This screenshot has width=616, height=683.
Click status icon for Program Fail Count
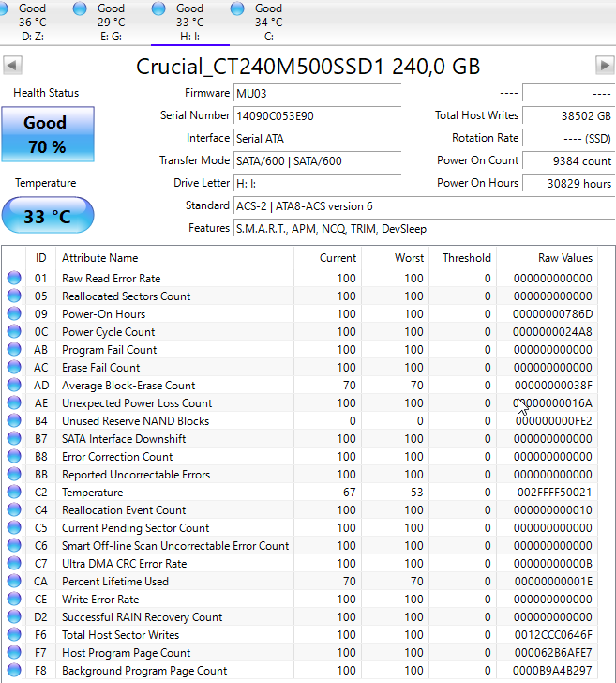[14, 349]
